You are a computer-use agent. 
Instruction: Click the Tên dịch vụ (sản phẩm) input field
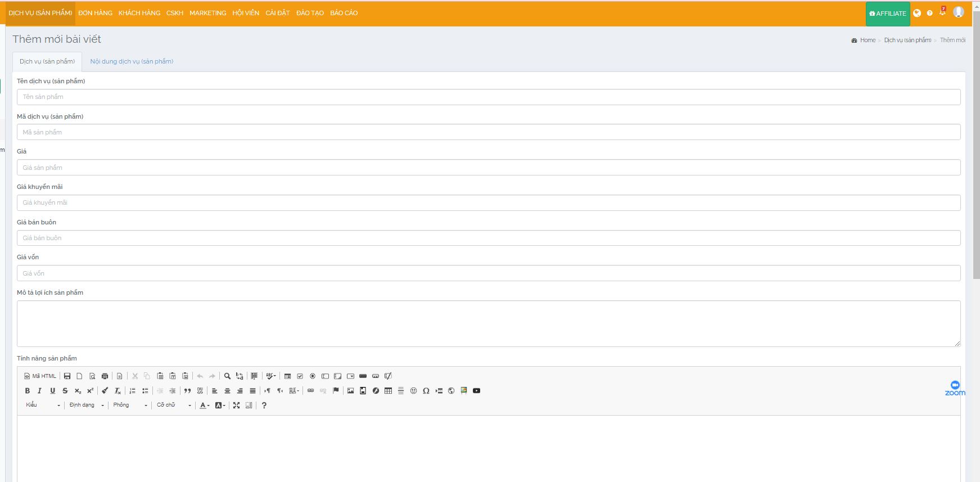pos(488,97)
